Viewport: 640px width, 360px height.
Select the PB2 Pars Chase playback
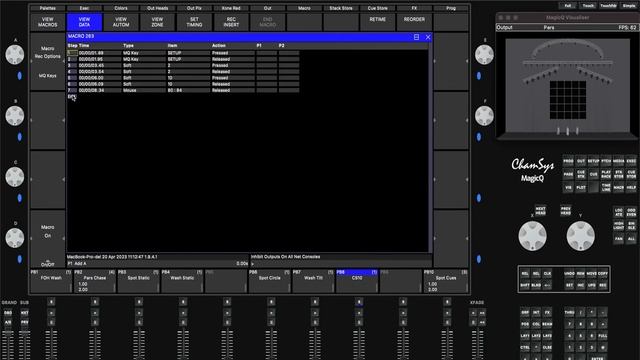coord(95,281)
